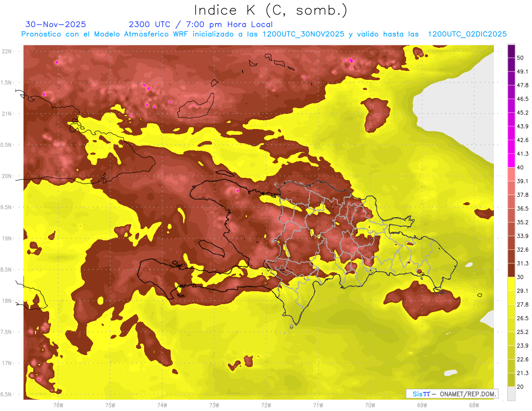Click the color scale value '40'
The width and height of the screenshot is (532, 411).
(521, 168)
